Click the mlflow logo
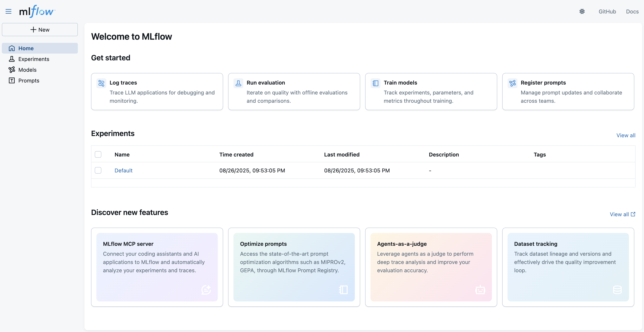Viewport: 644px width, 332px height. point(37,11)
